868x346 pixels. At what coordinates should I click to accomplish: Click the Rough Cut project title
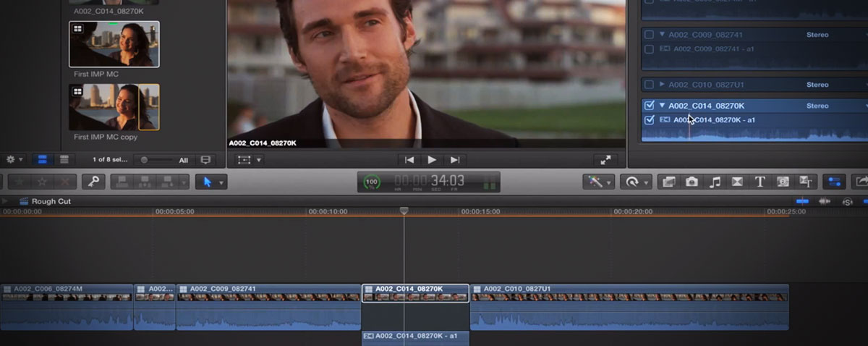(x=51, y=201)
